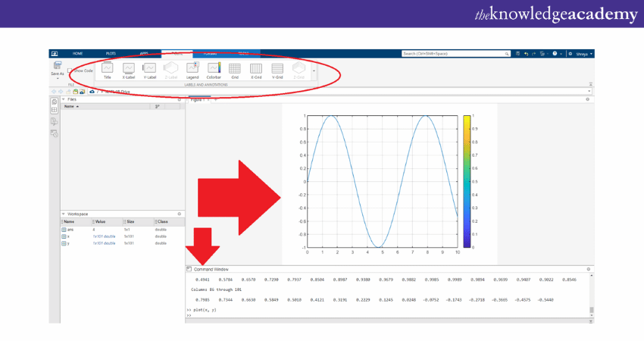Click the documentation search field

[x=453, y=54]
